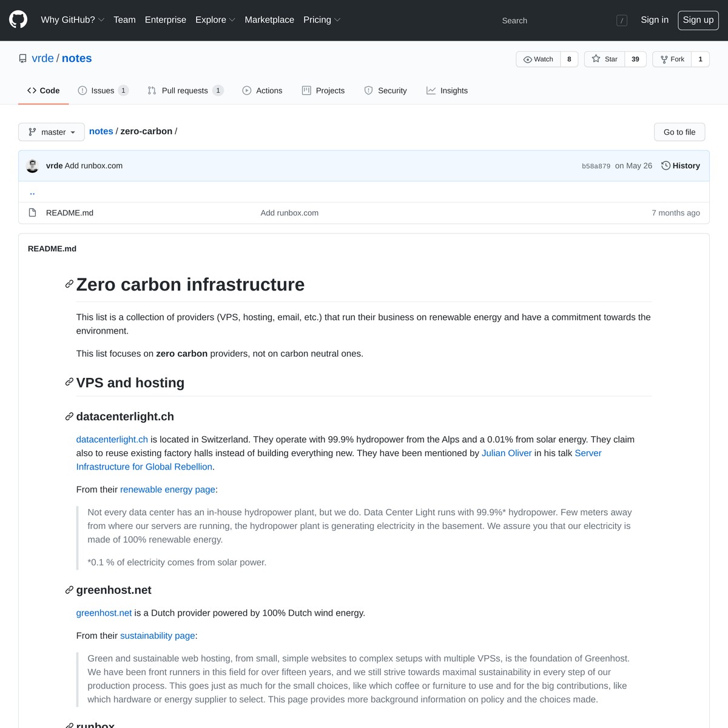728x728 pixels.
Task: Go to parent directory via double dots
Action: coord(32,192)
